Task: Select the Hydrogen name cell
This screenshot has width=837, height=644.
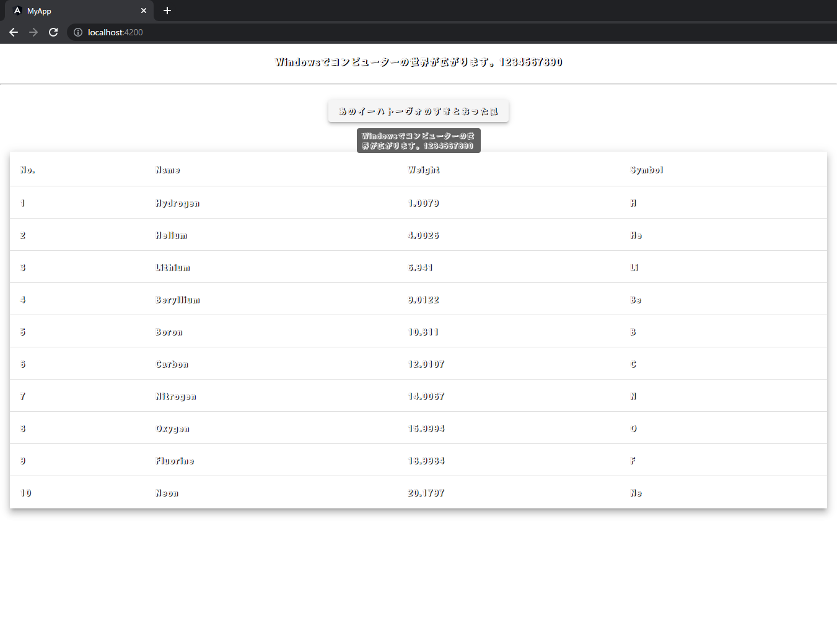Action: [x=178, y=203]
